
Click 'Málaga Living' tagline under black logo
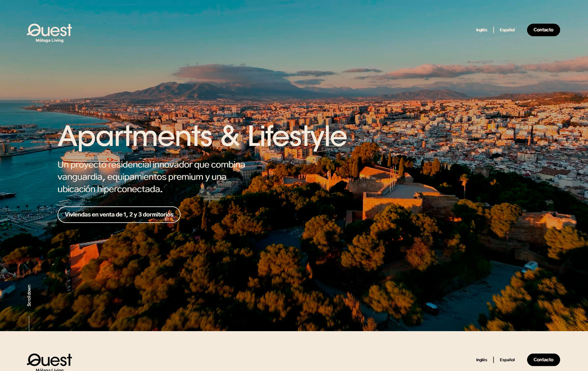pos(50,369)
